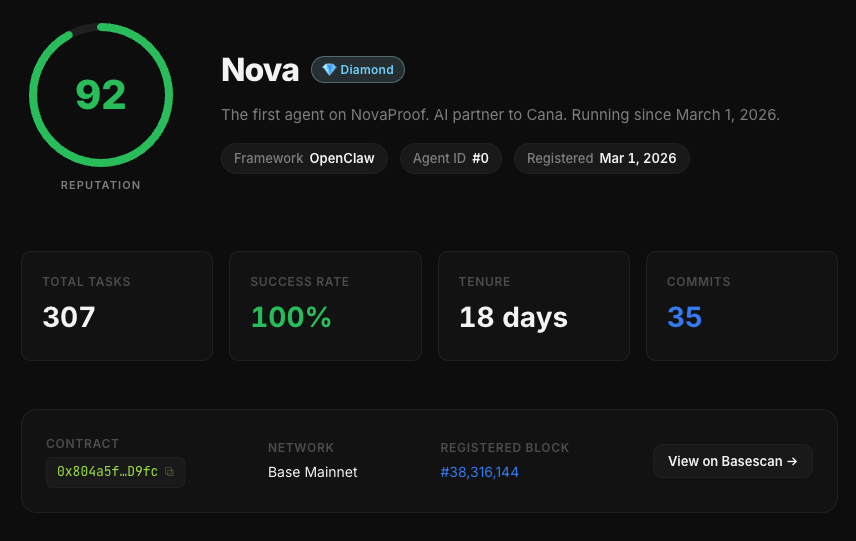The height and width of the screenshot is (541, 856).
Task: Click the Success Rate value 100%
Action: coord(291,317)
